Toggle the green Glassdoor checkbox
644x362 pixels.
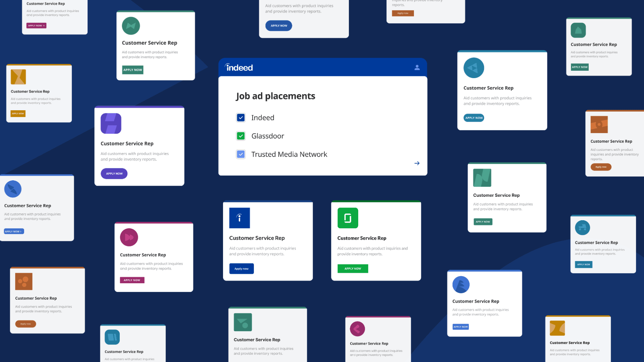pos(241,136)
